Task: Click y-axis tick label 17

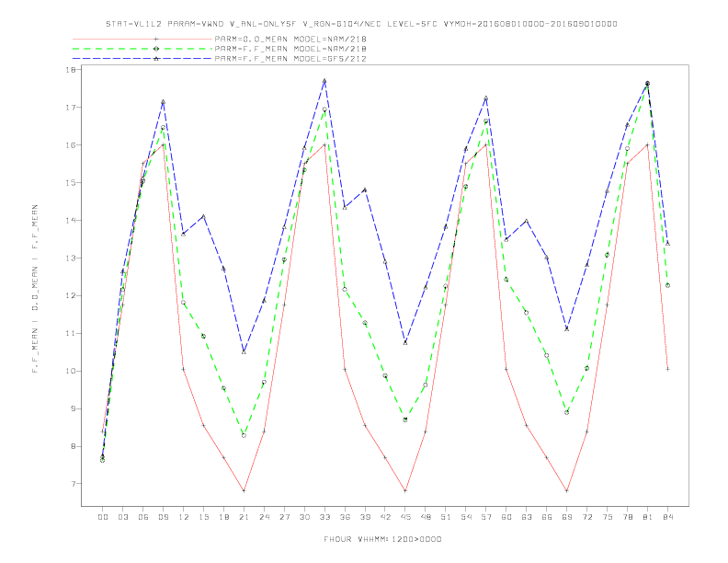Action: (71, 108)
